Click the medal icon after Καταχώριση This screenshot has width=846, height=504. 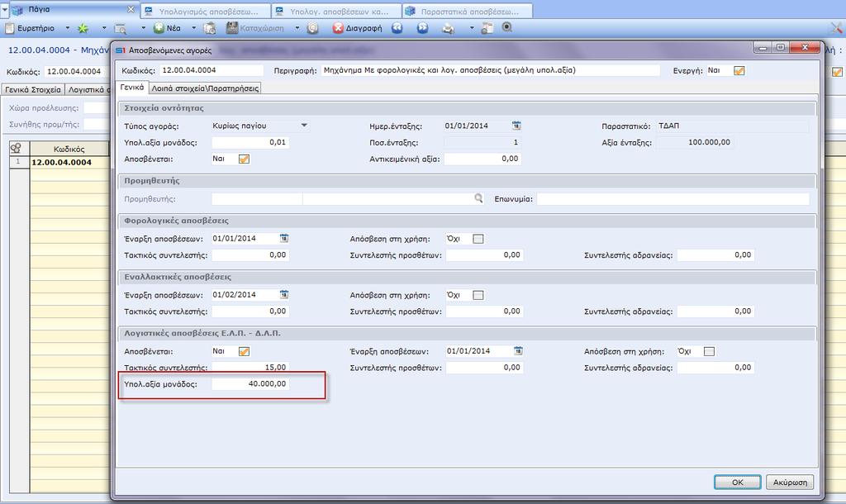pyautogui.click(x=312, y=29)
